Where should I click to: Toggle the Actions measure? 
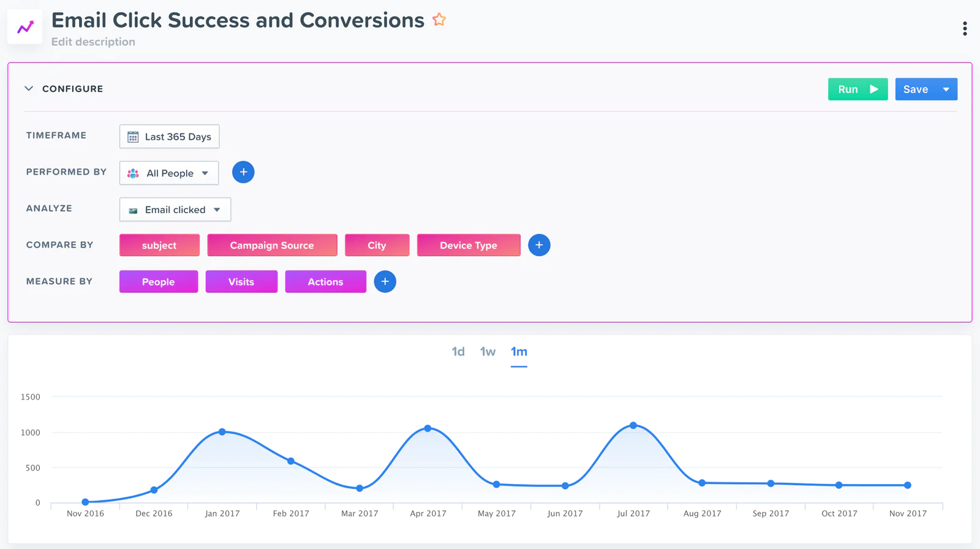coord(325,282)
